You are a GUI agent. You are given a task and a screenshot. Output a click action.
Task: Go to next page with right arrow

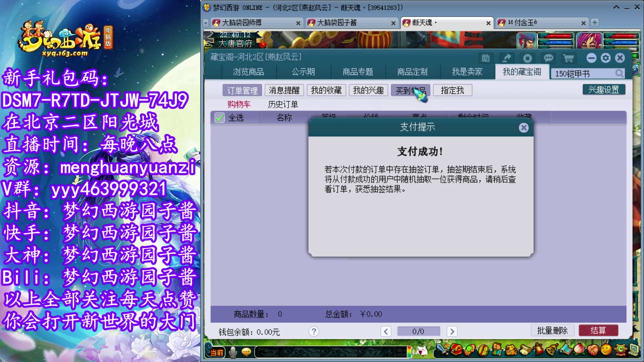(x=452, y=331)
